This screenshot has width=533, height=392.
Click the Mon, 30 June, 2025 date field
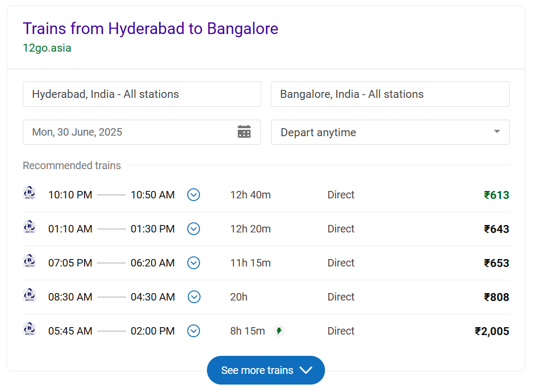141,132
